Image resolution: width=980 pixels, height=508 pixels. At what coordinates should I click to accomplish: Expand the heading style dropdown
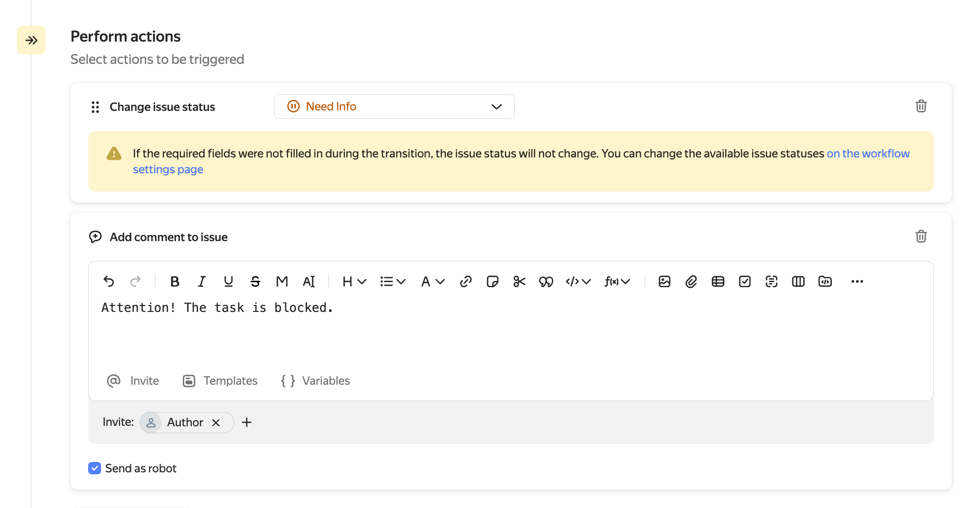354,282
